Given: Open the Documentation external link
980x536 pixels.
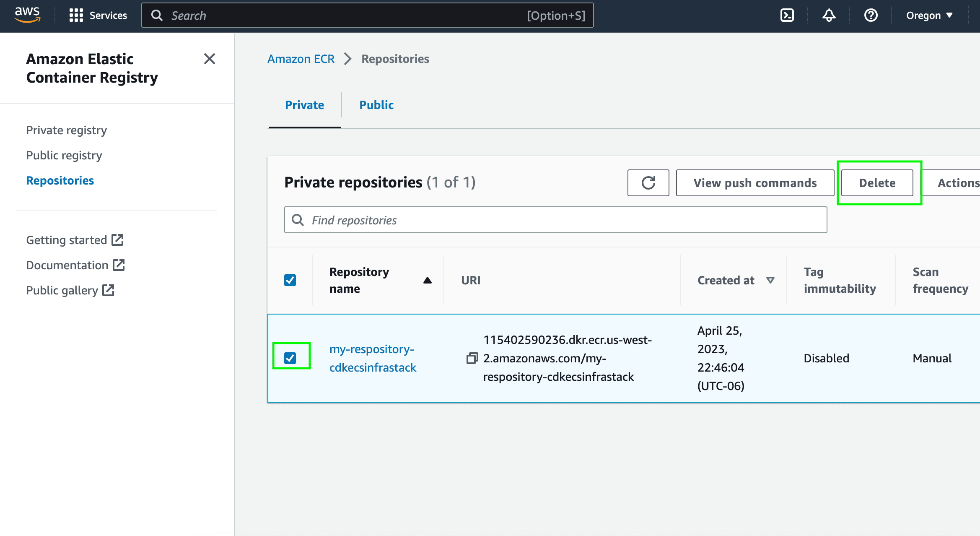Looking at the screenshot, I should [x=75, y=265].
